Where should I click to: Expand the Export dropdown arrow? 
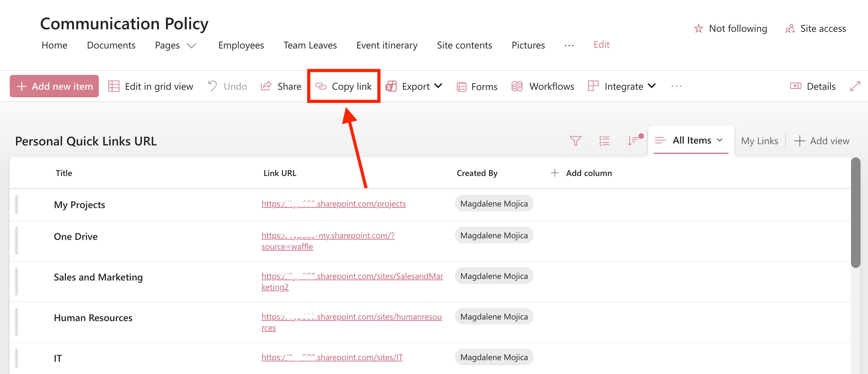(438, 86)
